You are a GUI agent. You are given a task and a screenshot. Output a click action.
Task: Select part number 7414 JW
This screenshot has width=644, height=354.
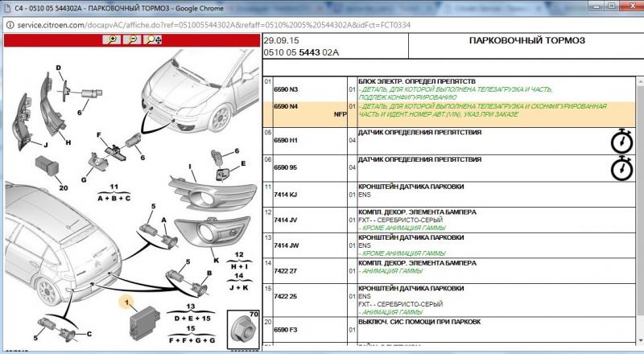click(x=287, y=245)
